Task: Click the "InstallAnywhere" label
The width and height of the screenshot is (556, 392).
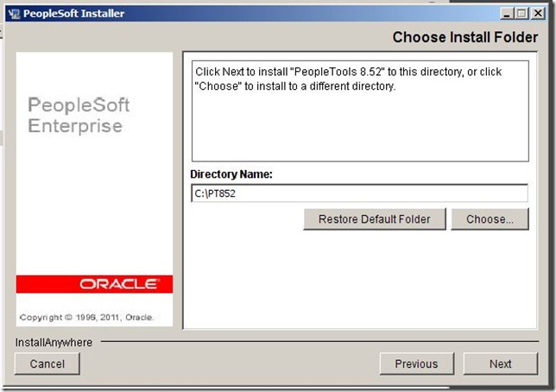Action: point(54,342)
